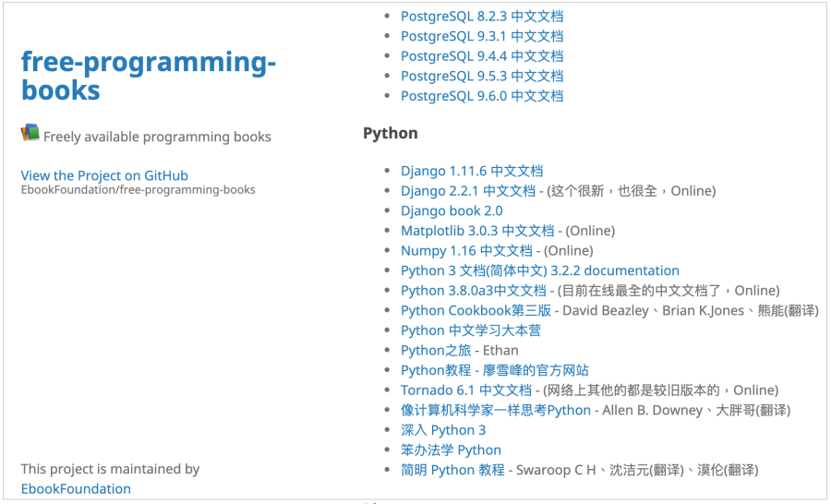Image resolution: width=831 pixels, height=504 pixels.
Task: Open the Python之旅 link
Action: point(436,351)
